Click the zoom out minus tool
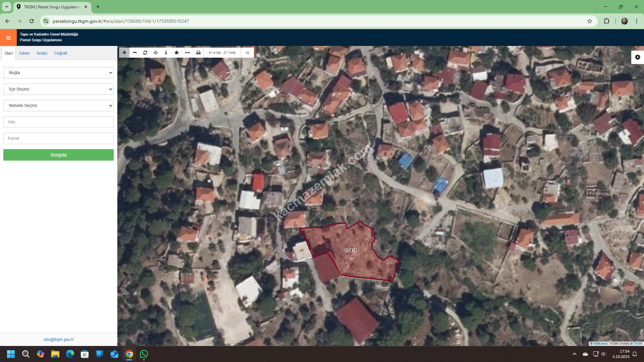 135,53
